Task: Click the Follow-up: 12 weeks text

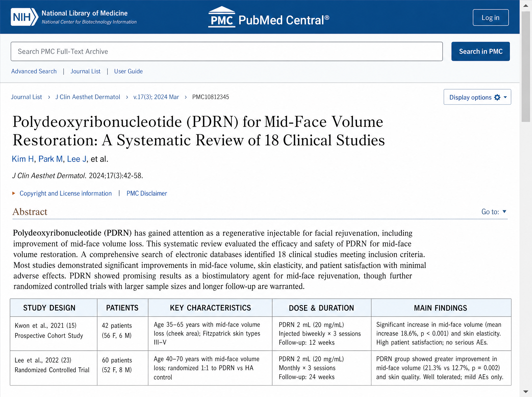Action: (307, 342)
